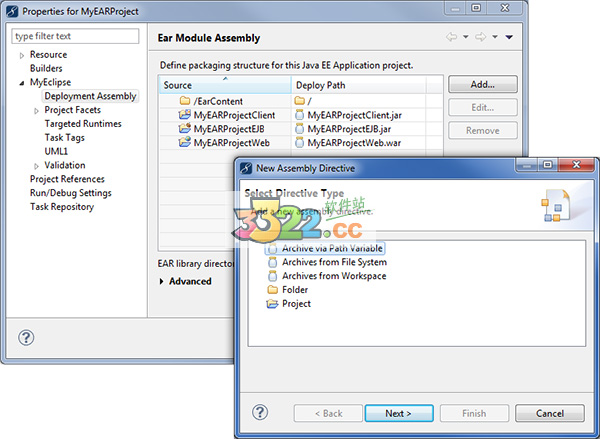Open the view menu dropdown arrow in the header

point(509,38)
